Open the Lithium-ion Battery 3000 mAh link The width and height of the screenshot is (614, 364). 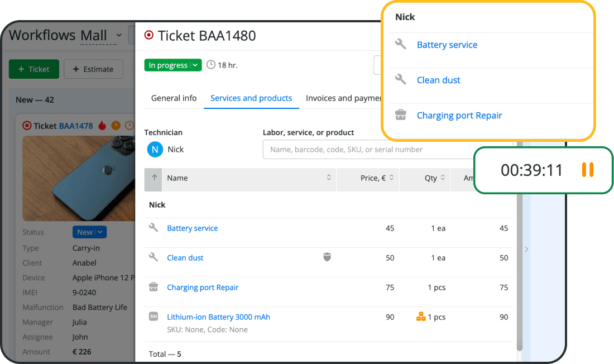click(x=218, y=317)
